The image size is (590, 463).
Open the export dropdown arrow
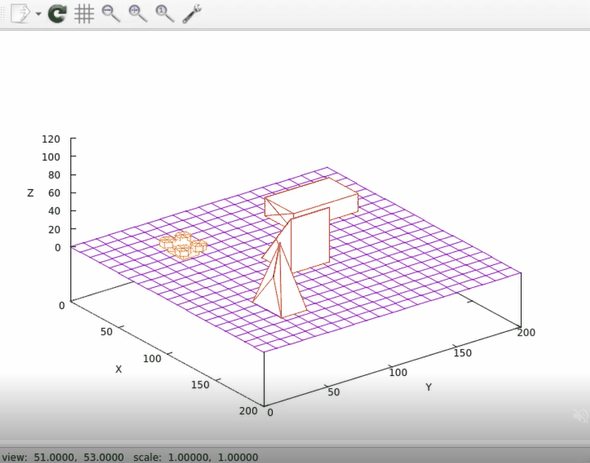[x=38, y=14]
